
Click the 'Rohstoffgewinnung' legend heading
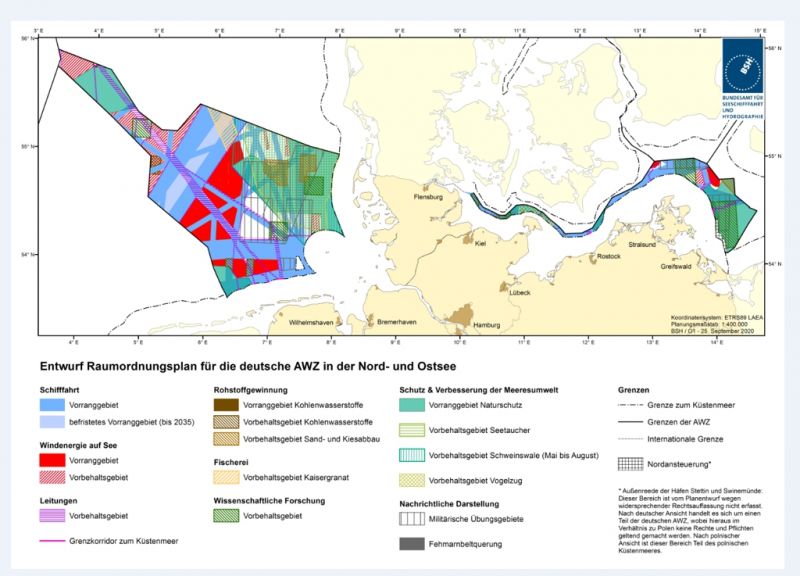251,390
